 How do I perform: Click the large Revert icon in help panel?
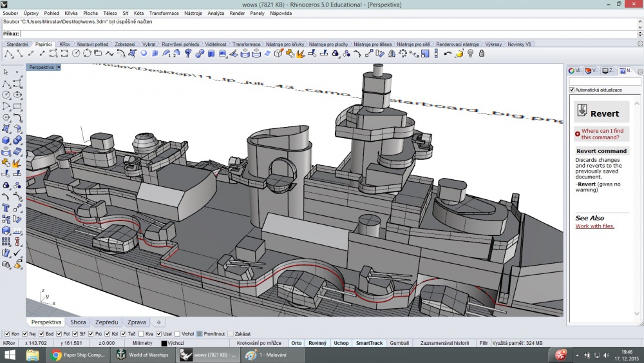(x=582, y=110)
